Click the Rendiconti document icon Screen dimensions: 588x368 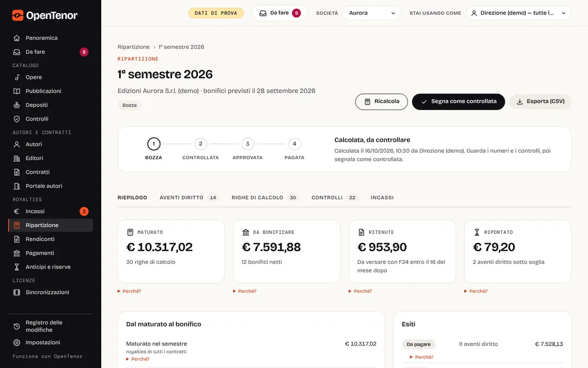(x=16, y=239)
